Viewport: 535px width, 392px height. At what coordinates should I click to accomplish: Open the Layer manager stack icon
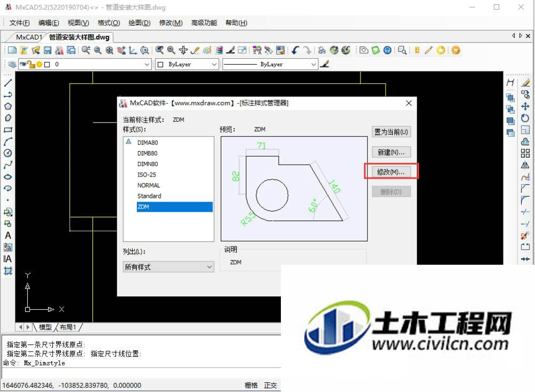tap(12, 64)
